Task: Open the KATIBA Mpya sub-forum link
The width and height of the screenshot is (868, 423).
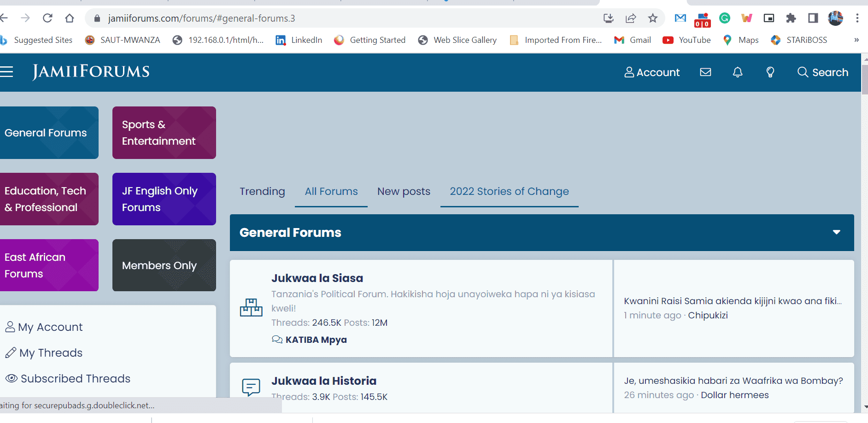Action: click(x=316, y=340)
